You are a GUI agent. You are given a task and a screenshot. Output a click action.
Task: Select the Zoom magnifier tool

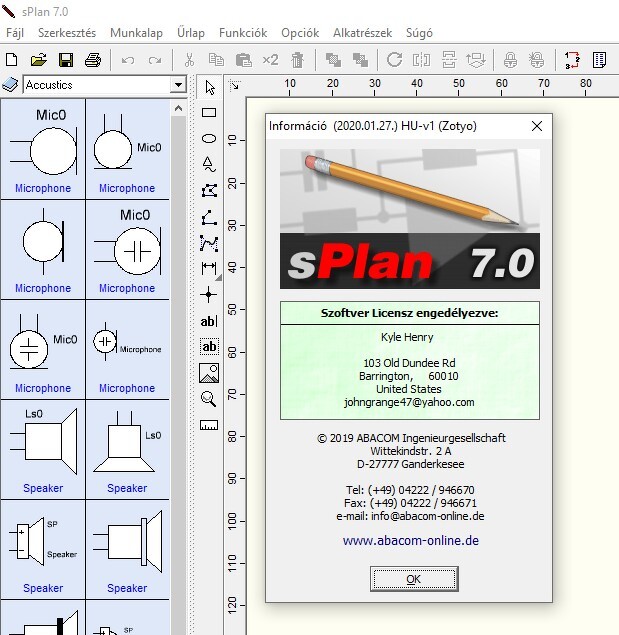pos(209,399)
